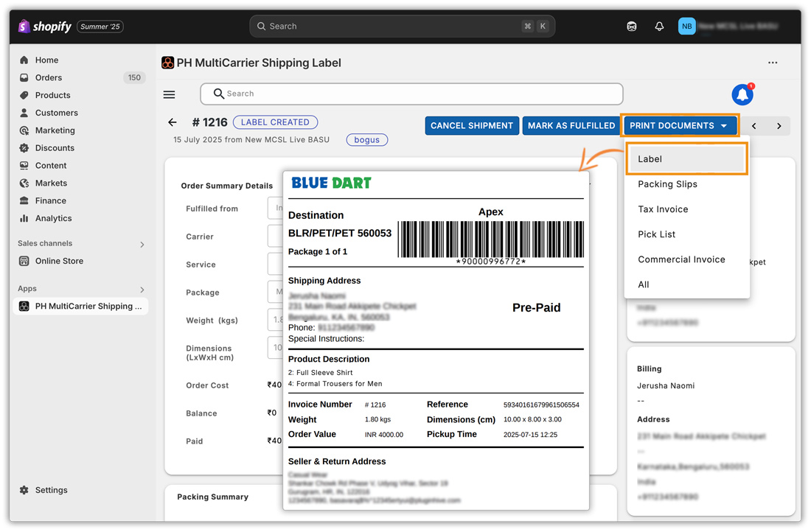Open the hamburger menu icon

(169, 94)
